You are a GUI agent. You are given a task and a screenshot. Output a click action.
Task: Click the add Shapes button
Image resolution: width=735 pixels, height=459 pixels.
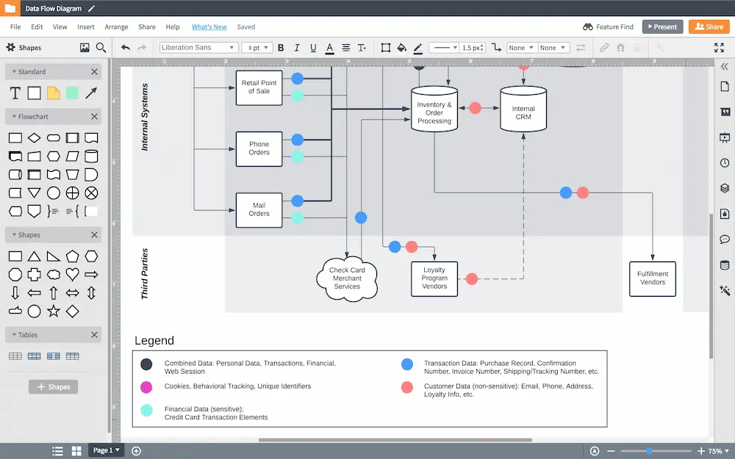click(x=53, y=387)
